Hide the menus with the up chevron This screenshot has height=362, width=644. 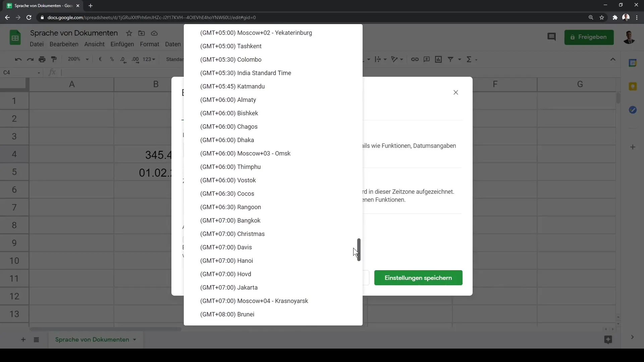click(x=613, y=59)
